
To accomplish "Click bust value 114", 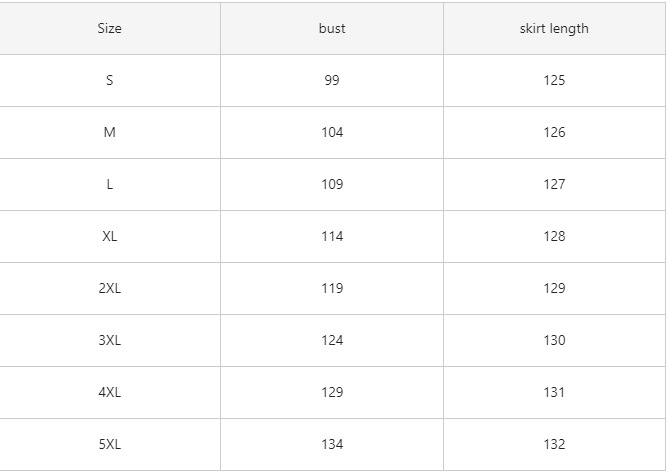I will tap(332, 236).
